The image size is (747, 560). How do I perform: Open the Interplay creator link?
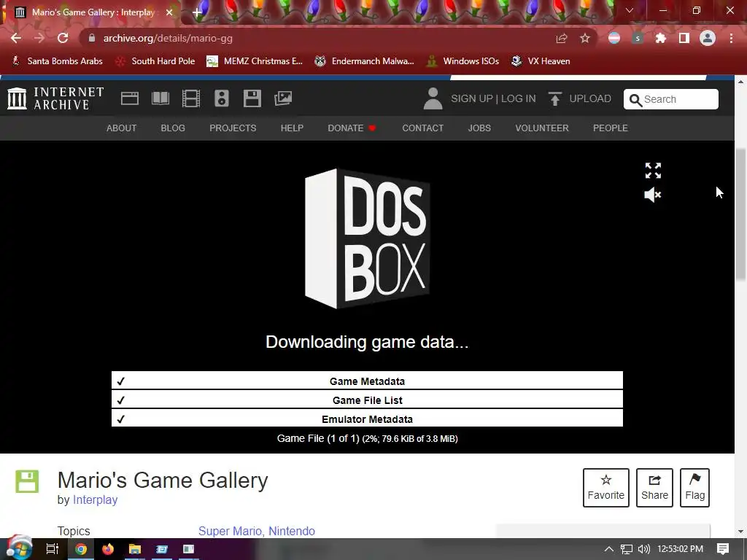(x=95, y=499)
